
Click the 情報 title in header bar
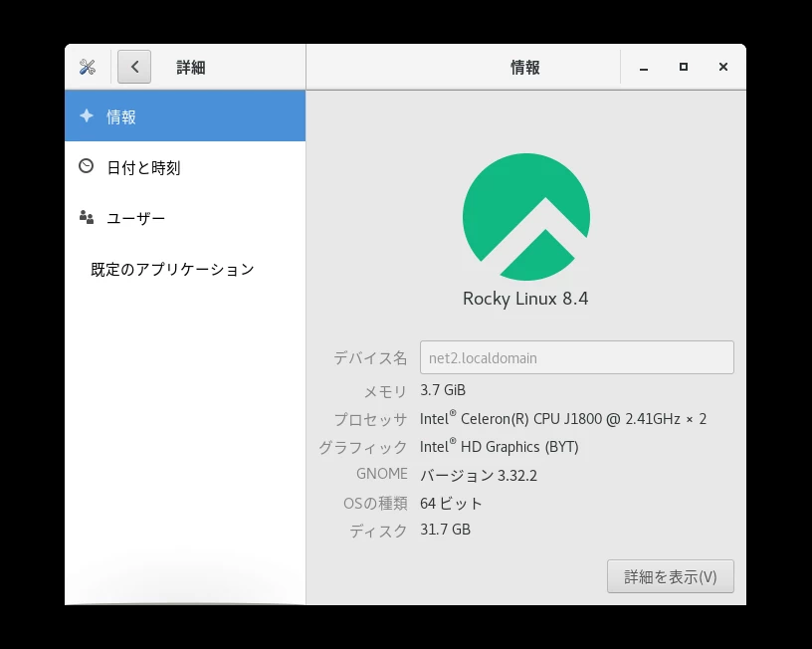[x=525, y=68]
